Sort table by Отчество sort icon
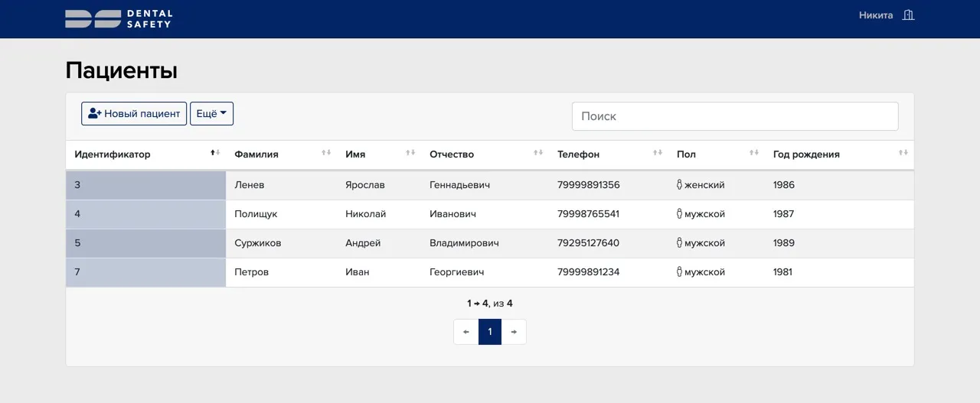This screenshot has height=403, width=980. (x=538, y=154)
